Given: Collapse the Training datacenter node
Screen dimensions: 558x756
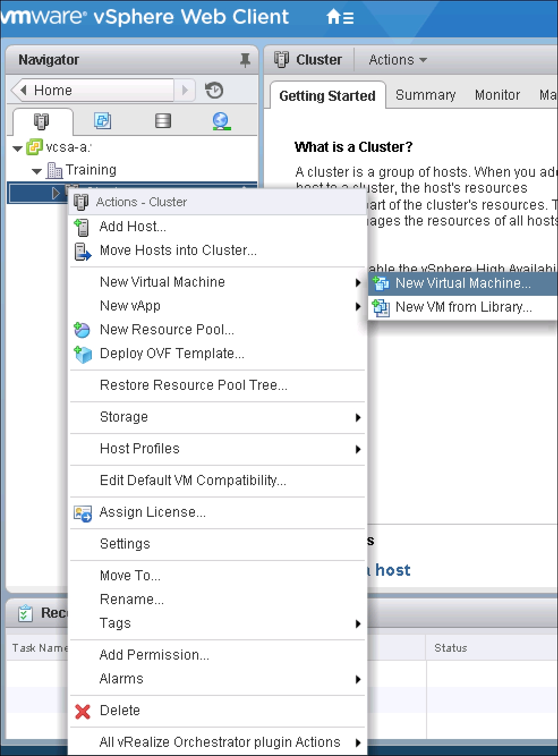Looking at the screenshot, I should 37,171.
